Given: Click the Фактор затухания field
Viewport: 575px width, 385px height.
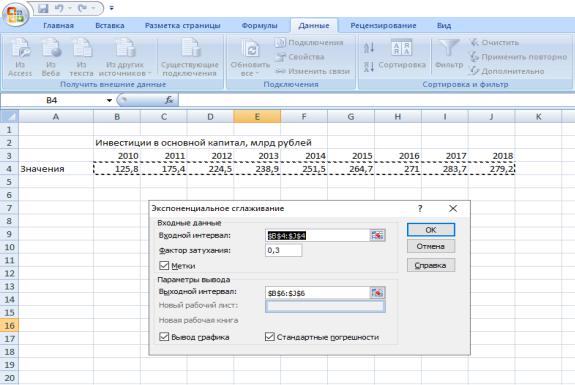Looking at the screenshot, I should (283, 250).
